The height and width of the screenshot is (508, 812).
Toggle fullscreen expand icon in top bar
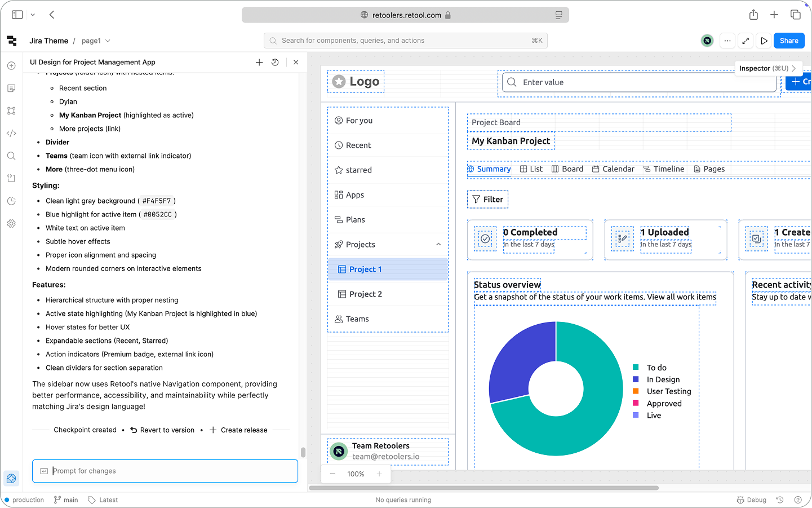pyautogui.click(x=746, y=41)
